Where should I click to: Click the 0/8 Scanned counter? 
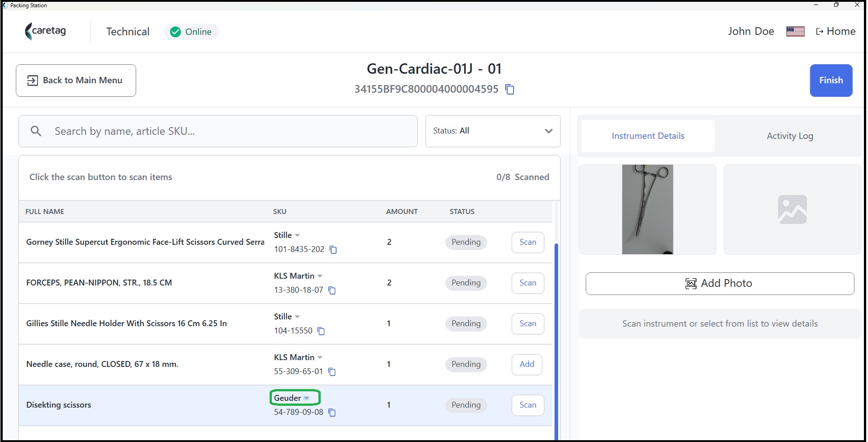pos(522,177)
